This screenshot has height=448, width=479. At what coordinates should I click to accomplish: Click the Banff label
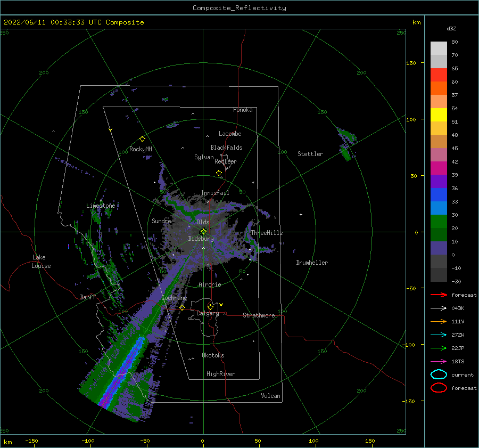88,297
